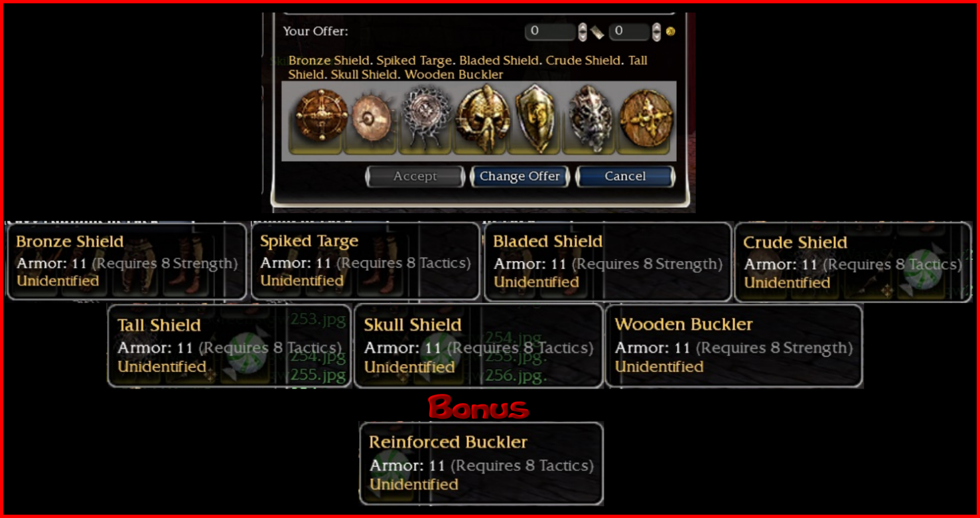Increase platinum offer with the up arrow
980x518 pixels.
click(583, 27)
